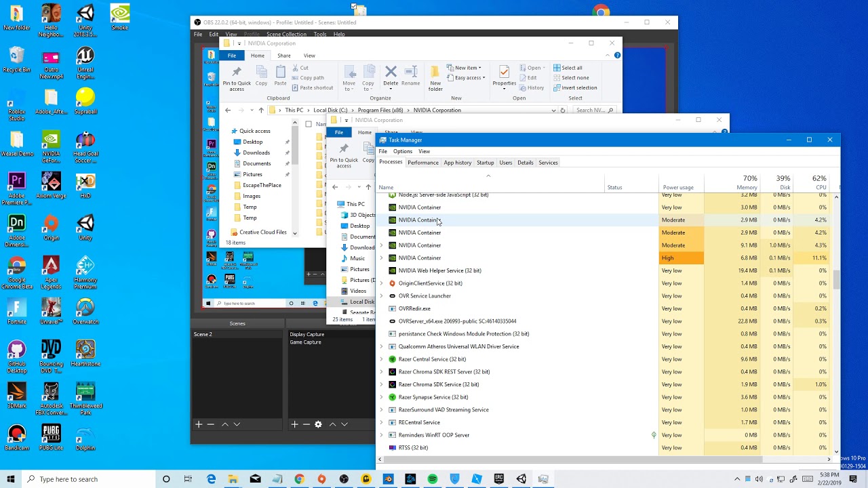868x488 pixels.
Task: Expand the NVIDIA Container row using 9.1 MB
Action: coord(381,245)
